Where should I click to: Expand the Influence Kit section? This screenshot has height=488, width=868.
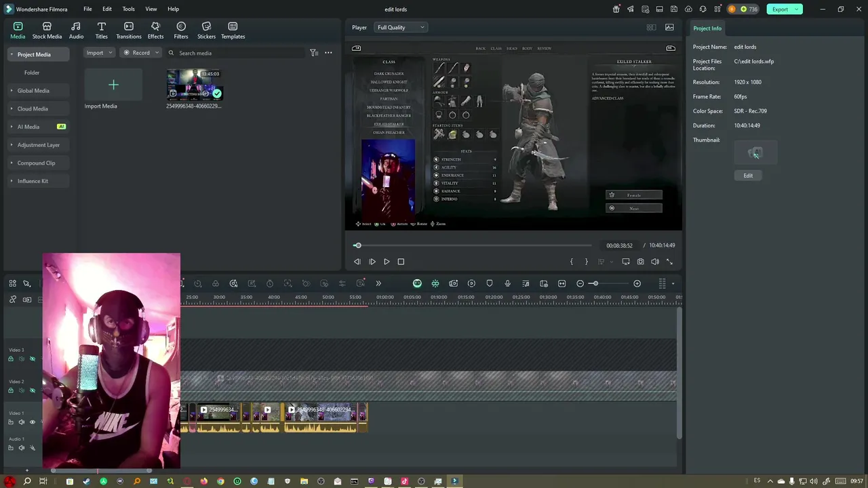(12, 181)
